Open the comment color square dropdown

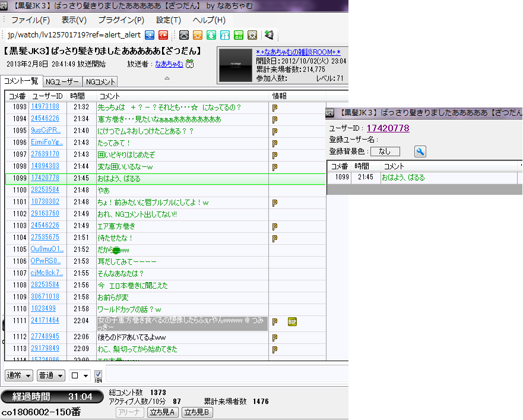click(x=80, y=375)
